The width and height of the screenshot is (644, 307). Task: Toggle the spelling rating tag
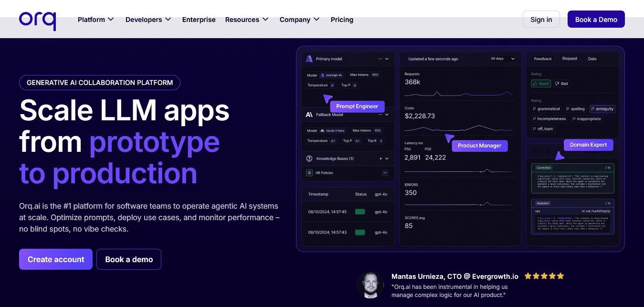point(576,109)
